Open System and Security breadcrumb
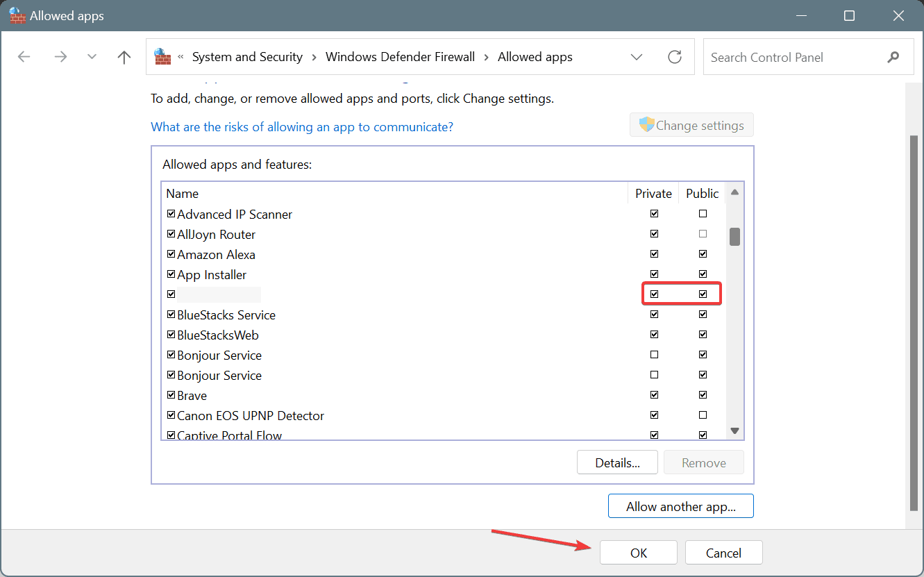The height and width of the screenshot is (577, 924). 247,57
